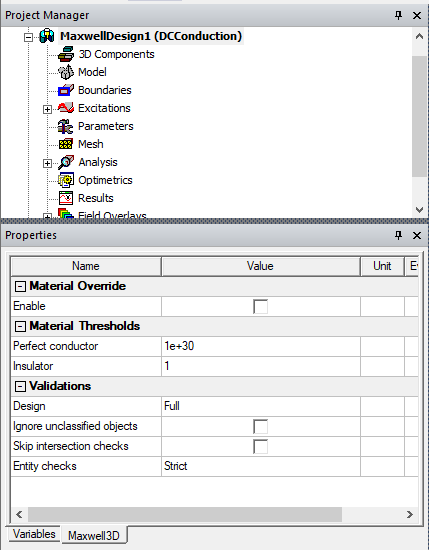Select the Model tree item
Viewport: 429px width, 550px height.
pos(92,72)
